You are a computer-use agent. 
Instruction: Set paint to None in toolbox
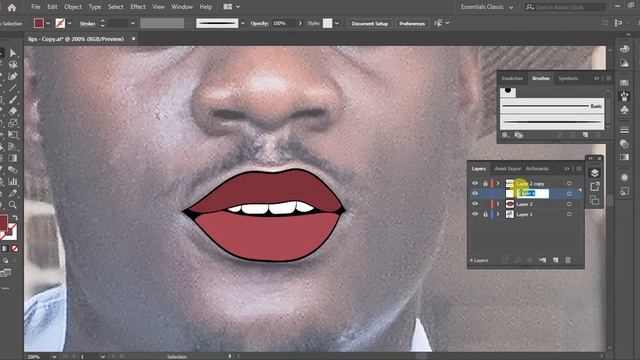pyautogui.click(x=15, y=248)
